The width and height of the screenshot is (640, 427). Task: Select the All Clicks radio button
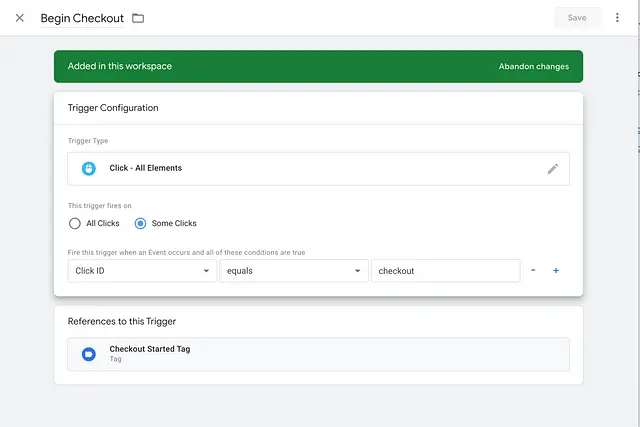pyautogui.click(x=75, y=223)
